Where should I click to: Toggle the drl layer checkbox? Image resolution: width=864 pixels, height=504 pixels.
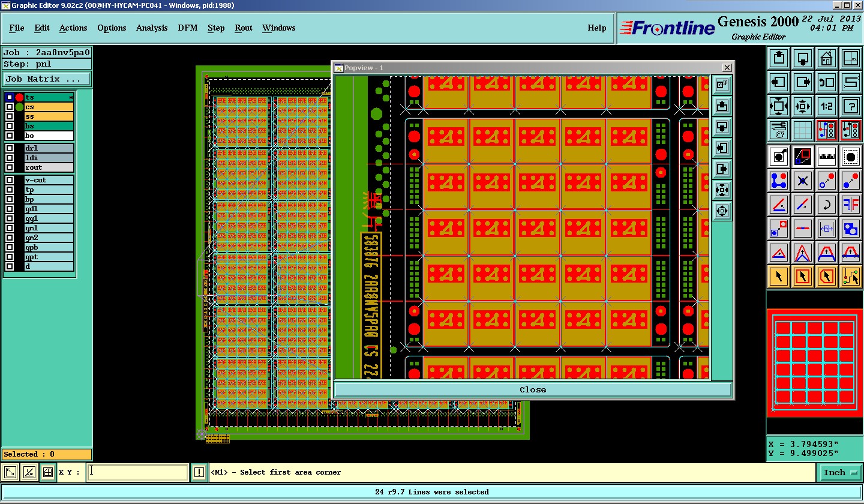(x=10, y=148)
